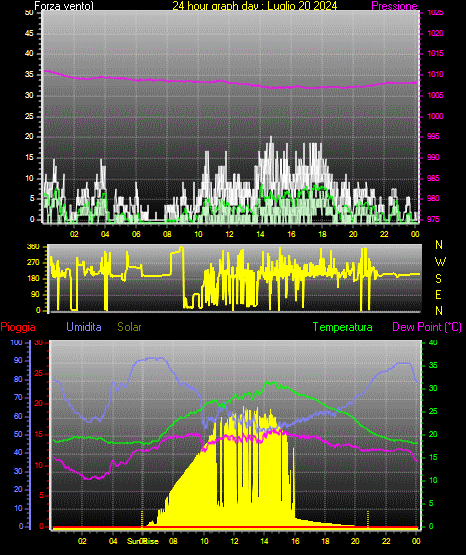Click '270' on the wind direction axis
The height and width of the screenshot is (555, 466).
tap(34, 263)
